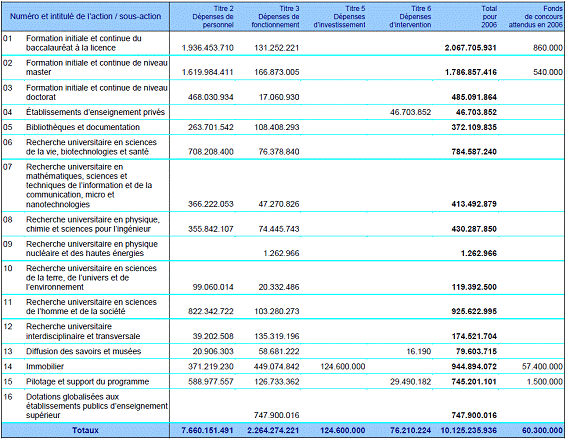Select the Titre 3 value 747.900.016 in row 16
Viewport: 566px width, 439px height.
pos(277,415)
